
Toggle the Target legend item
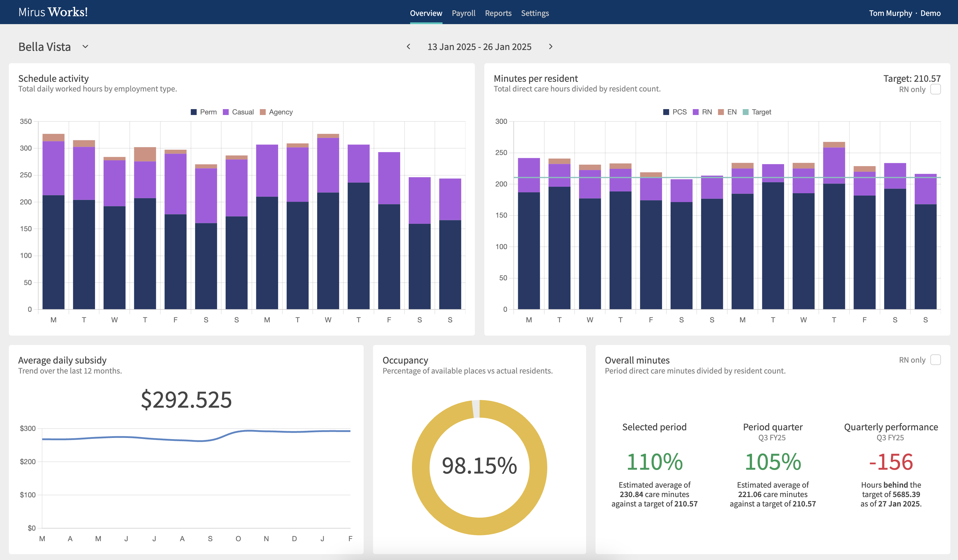point(757,112)
